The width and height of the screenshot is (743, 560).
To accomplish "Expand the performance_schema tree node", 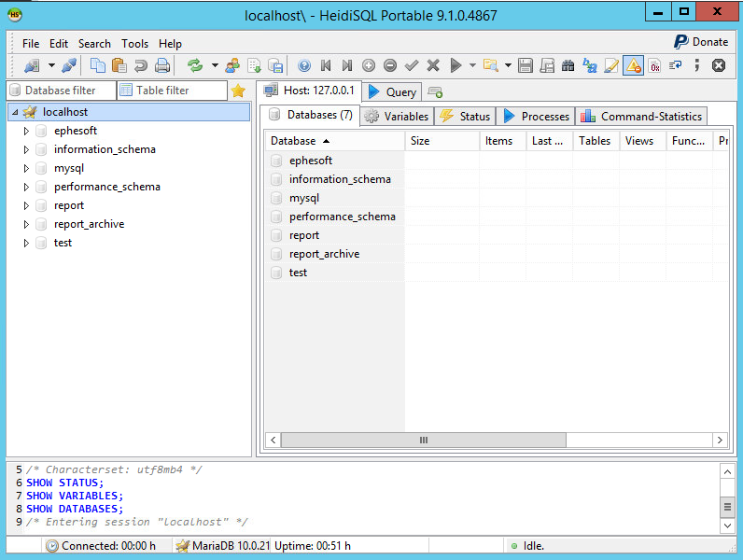I will pyautogui.click(x=26, y=188).
